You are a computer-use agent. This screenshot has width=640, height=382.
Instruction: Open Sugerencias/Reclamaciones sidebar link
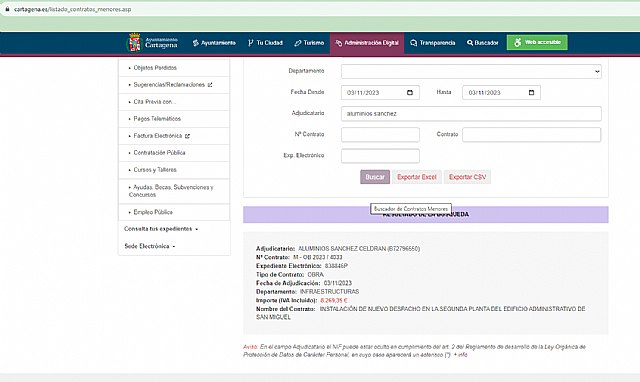coord(169,85)
